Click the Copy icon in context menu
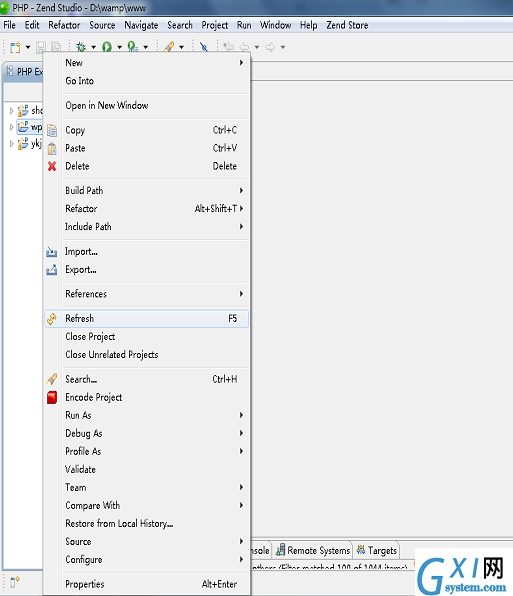513x596 pixels. point(52,130)
